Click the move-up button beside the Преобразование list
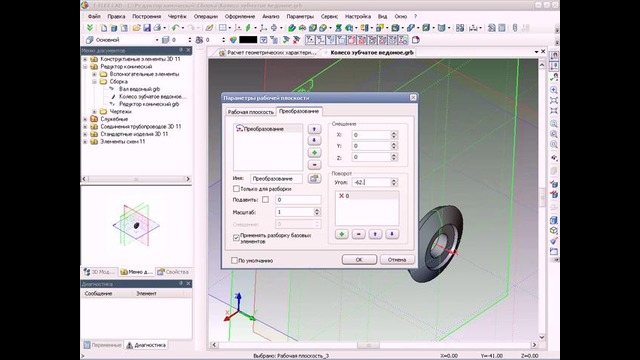 [x=314, y=129]
